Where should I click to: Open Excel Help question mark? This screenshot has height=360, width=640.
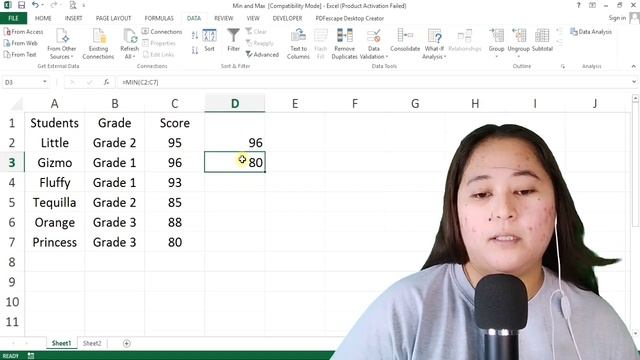[578, 5]
